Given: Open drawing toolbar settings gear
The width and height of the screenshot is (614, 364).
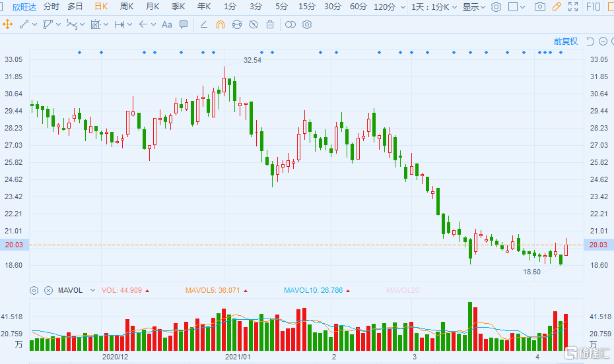Looking at the screenshot, I should coord(307,24).
